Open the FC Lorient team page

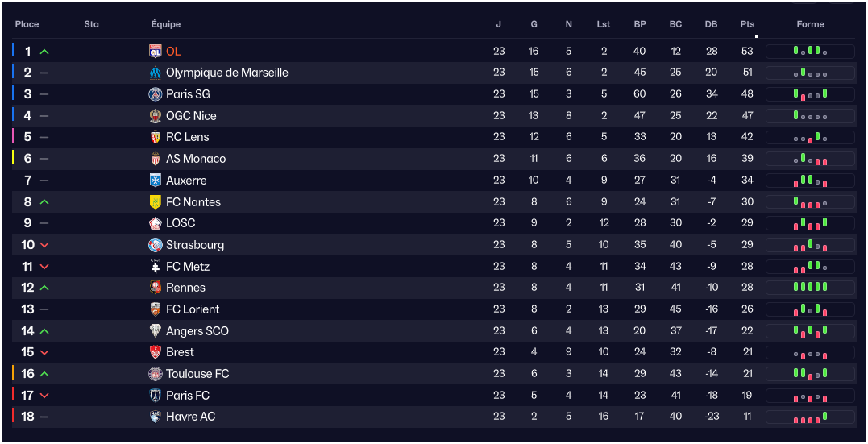pos(193,309)
